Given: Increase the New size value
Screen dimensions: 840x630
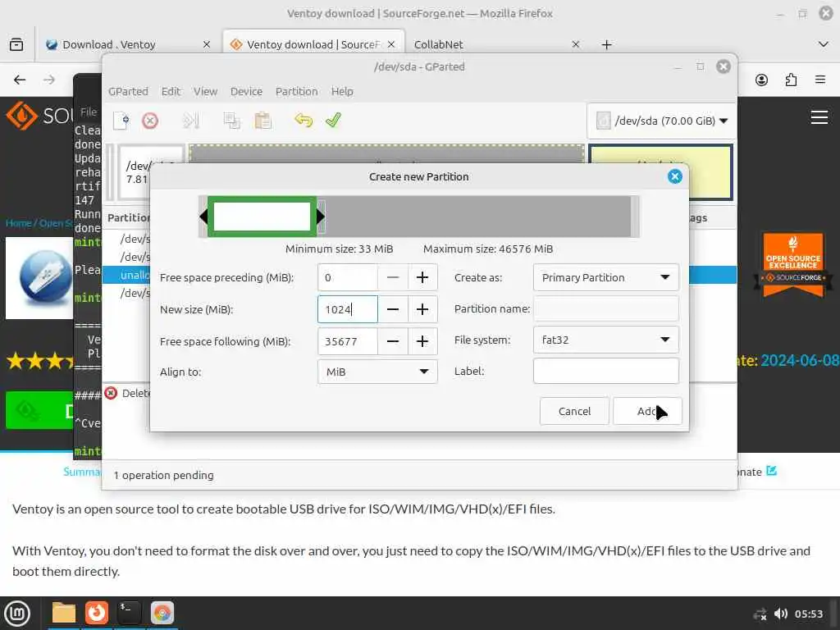Looking at the screenshot, I should click(x=422, y=309).
